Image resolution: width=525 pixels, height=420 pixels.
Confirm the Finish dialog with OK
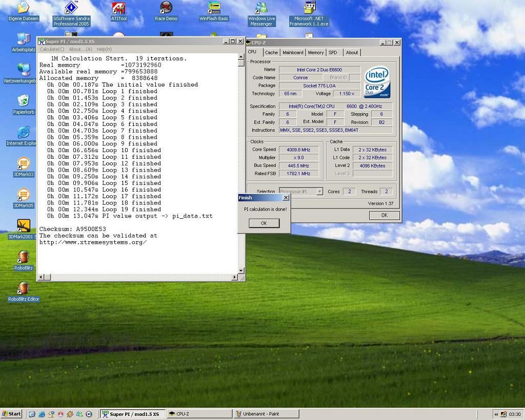pos(264,223)
